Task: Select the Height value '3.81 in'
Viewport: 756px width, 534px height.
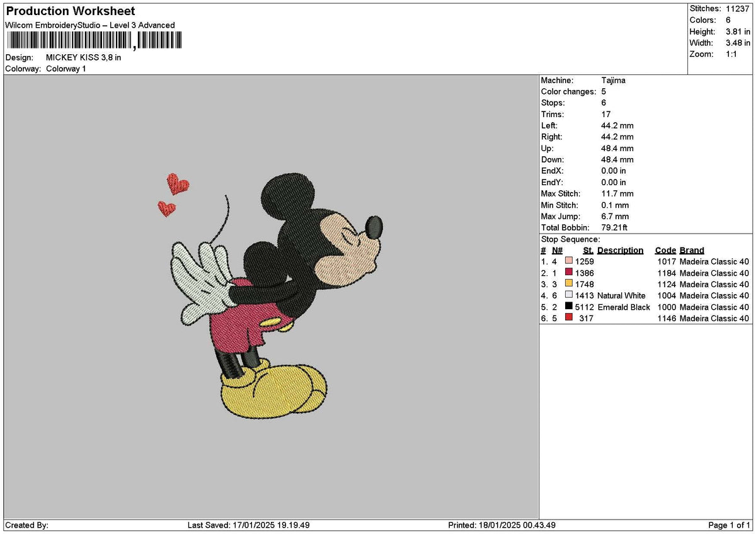Action: coord(738,31)
